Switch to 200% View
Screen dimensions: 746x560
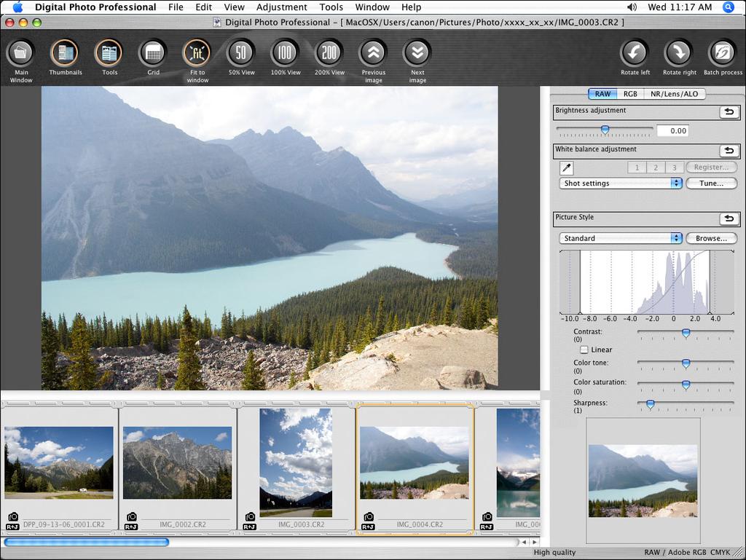point(329,52)
